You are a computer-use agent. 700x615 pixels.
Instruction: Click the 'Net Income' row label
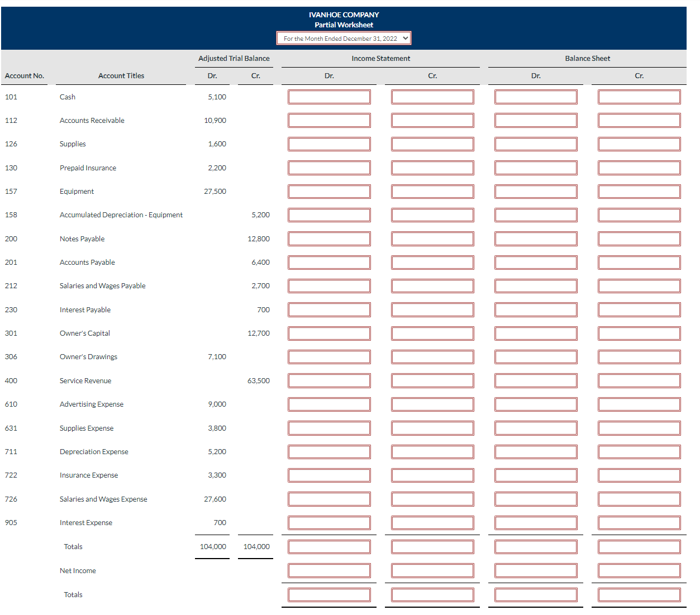[x=78, y=571]
